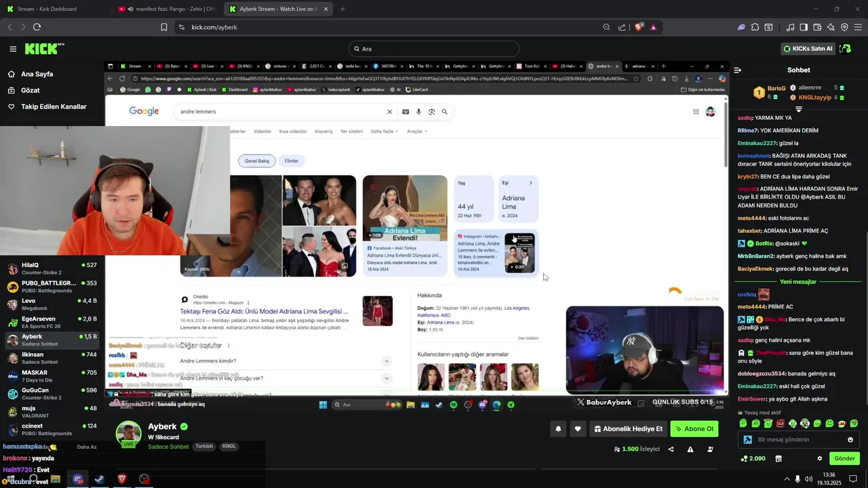
Task: Collapse the Sohbet chat panel
Action: (x=738, y=70)
